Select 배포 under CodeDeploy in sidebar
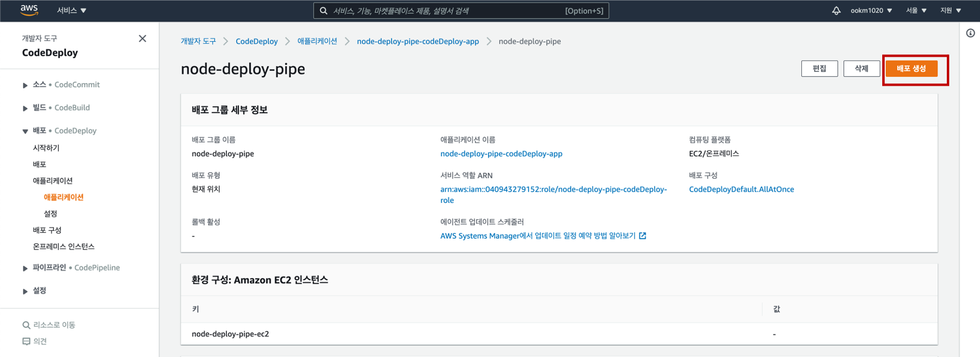The image size is (980, 357). pos(39,164)
